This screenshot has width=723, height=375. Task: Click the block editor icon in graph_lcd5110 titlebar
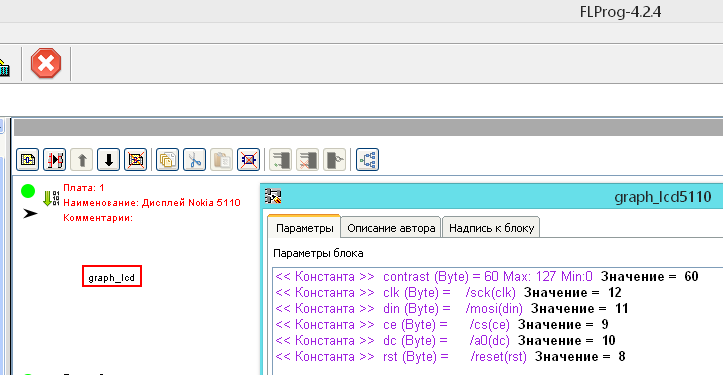coord(273,196)
